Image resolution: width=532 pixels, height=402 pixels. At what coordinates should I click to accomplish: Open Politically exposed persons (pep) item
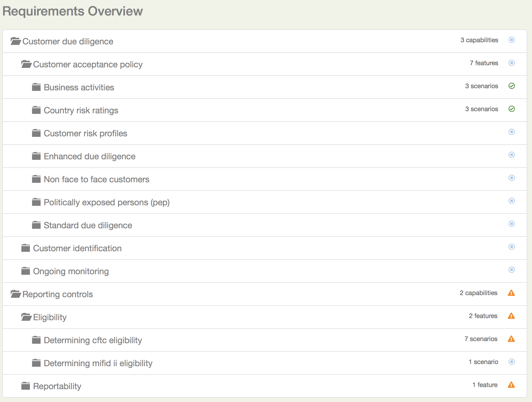pyautogui.click(x=107, y=202)
